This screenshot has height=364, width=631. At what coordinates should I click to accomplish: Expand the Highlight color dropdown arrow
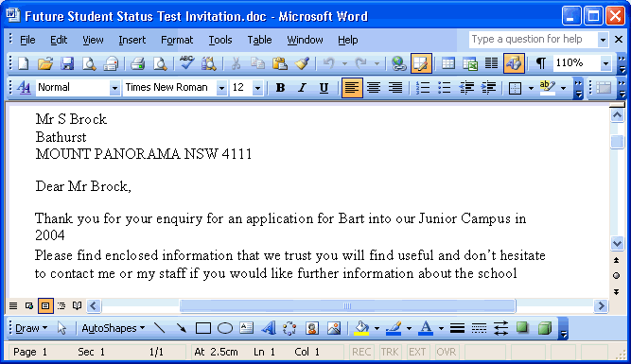pyautogui.click(x=563, y=88)
